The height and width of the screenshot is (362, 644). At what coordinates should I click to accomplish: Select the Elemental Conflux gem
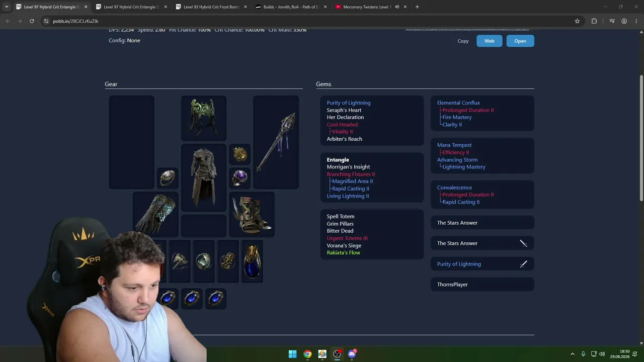click(x=458, y=103)
